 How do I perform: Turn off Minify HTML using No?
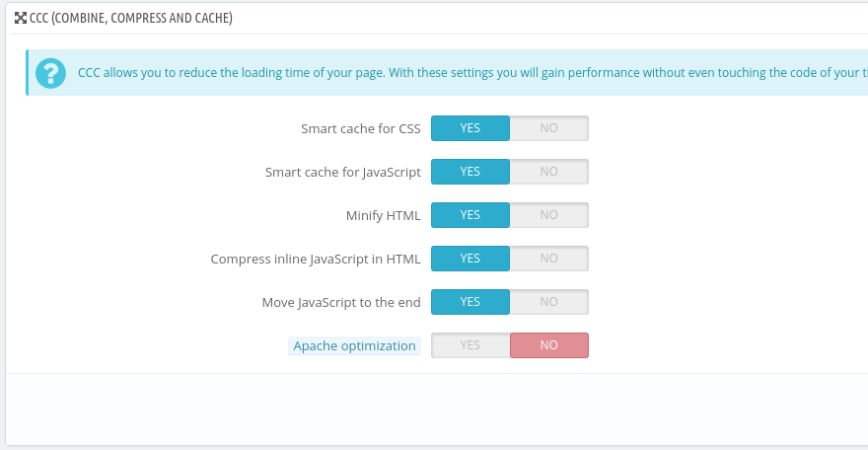548,215
